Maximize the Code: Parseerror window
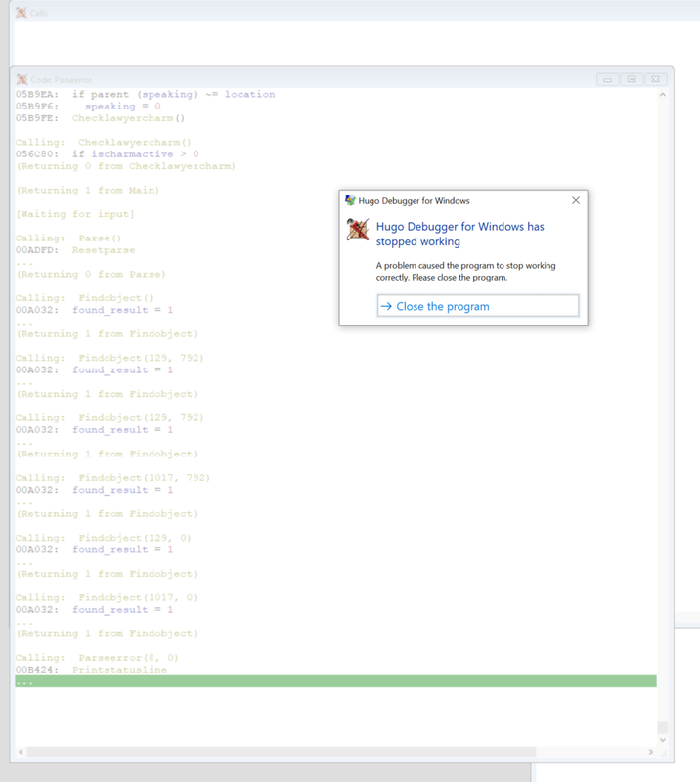Image resolution: width=700 pixels, height=782 pixels. click(632, 79)
